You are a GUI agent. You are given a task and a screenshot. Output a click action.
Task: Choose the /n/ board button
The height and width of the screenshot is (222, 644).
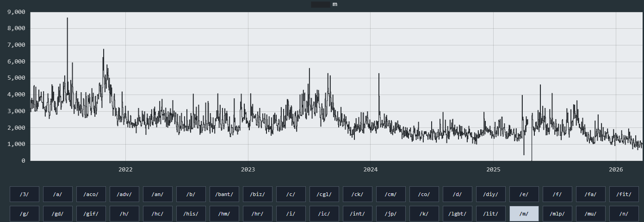click(624, 214)
